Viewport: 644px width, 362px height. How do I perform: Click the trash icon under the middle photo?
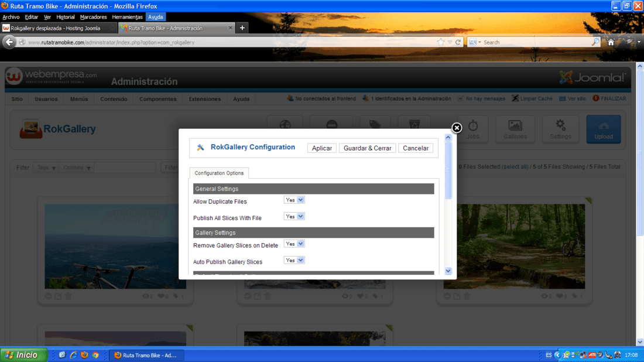pyautogui.click(x=268, y=296)
